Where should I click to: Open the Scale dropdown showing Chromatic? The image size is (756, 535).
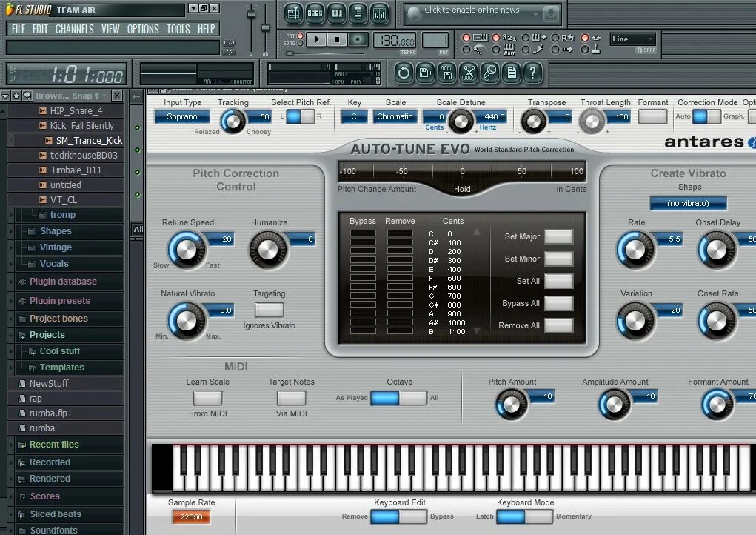coord(395,116)
